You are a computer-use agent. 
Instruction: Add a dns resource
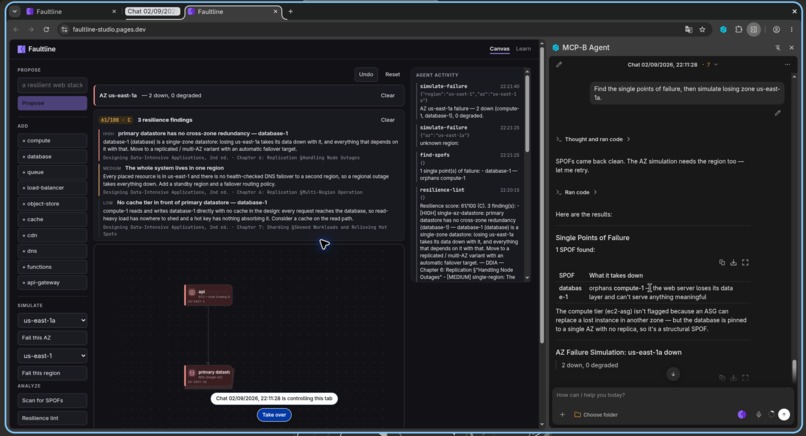tap(52, 251)
